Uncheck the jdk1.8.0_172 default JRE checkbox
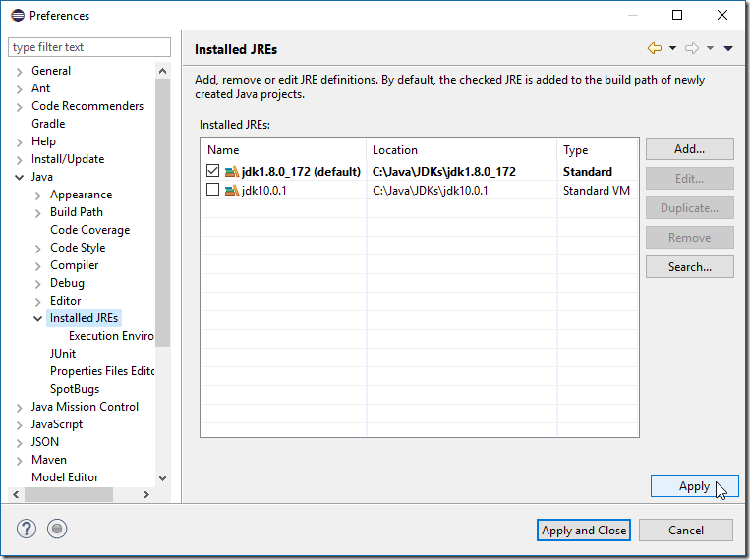This screenshot has width=750, height=560. pyautogui.click(x=213, y=171)
